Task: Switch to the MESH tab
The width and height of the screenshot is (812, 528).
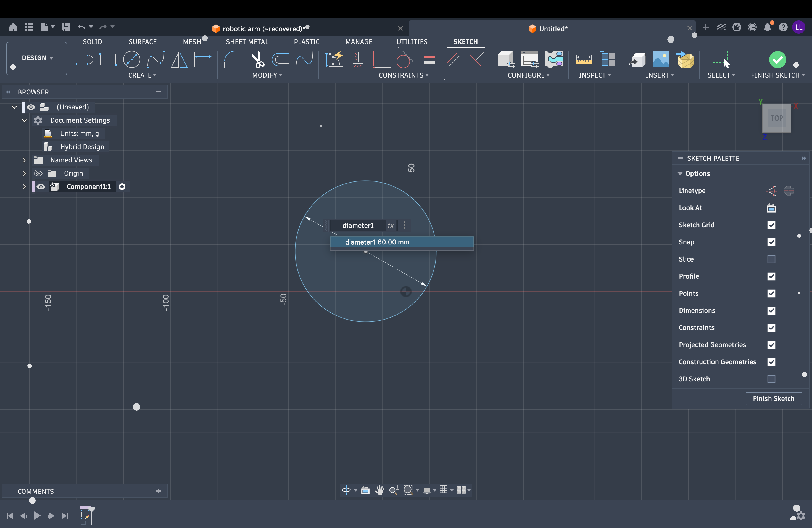Action: point(192,42)
